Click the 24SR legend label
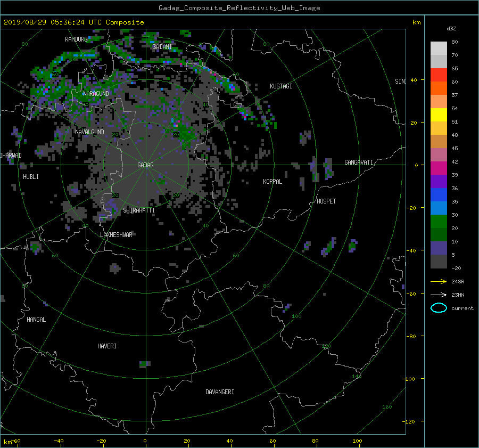The width and height of the screenshot is (479, 448). (x=458, y=282)
